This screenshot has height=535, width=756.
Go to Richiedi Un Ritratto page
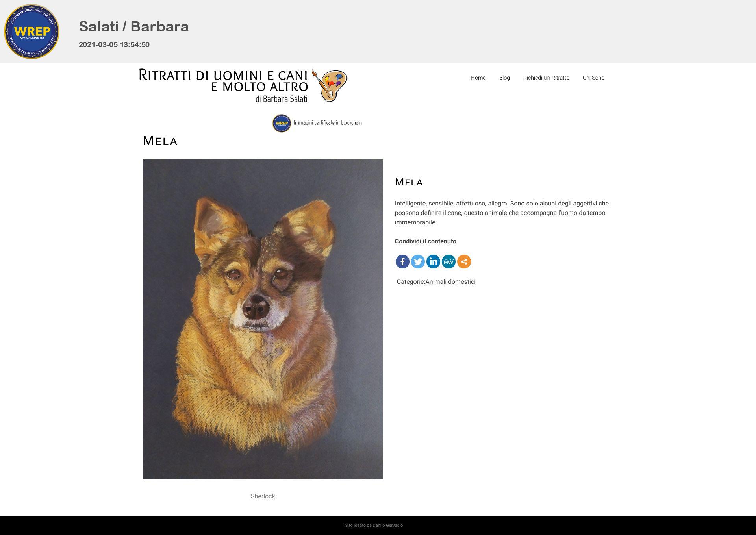546,78
